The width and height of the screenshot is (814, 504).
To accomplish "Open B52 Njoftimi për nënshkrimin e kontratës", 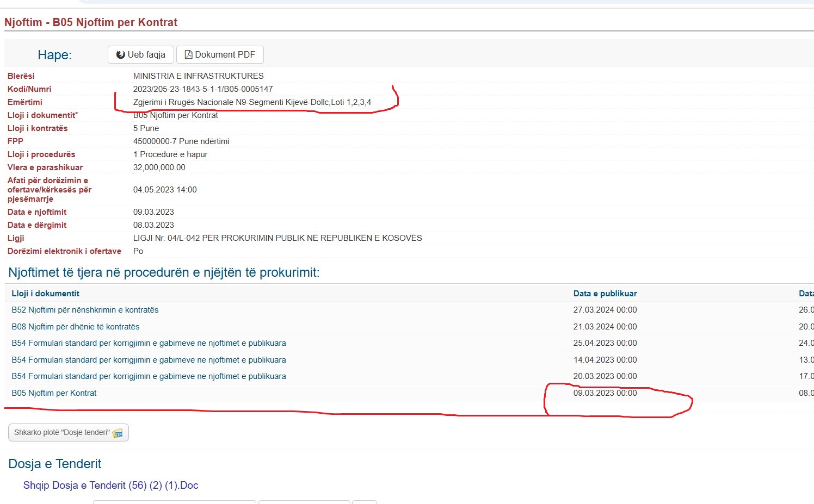I will tap(85, 310).
